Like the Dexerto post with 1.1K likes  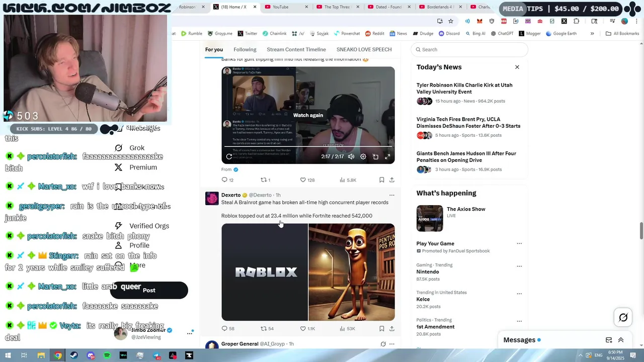coord(307,329)
